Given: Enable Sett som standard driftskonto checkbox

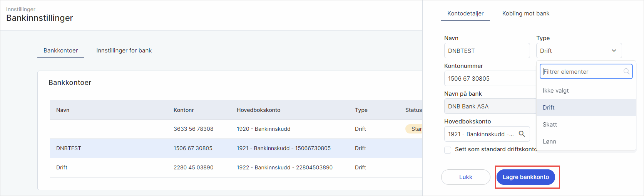Looking at the screenshot, I should pos(448,150).
